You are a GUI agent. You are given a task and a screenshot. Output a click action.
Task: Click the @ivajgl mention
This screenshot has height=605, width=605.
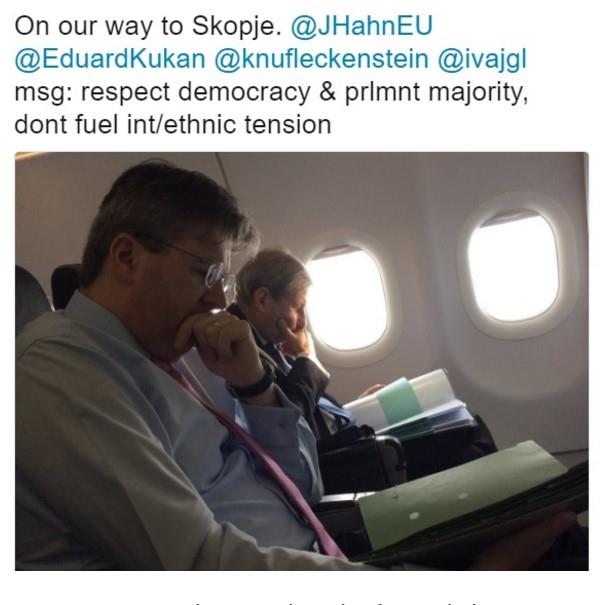482,60
